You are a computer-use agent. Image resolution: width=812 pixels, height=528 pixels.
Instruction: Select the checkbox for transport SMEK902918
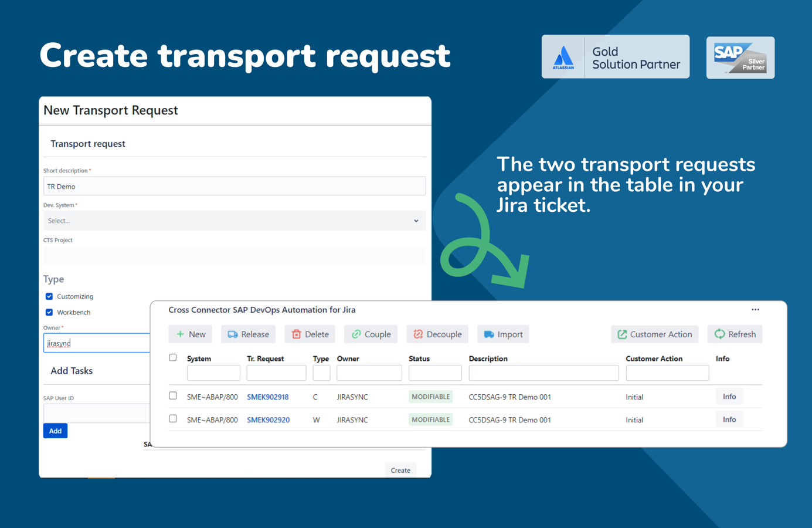tap(173, 396)
